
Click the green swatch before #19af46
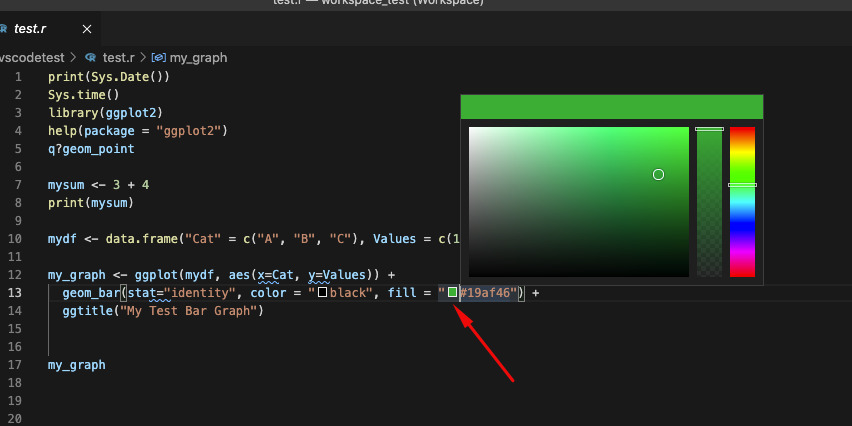pos(453,292)
